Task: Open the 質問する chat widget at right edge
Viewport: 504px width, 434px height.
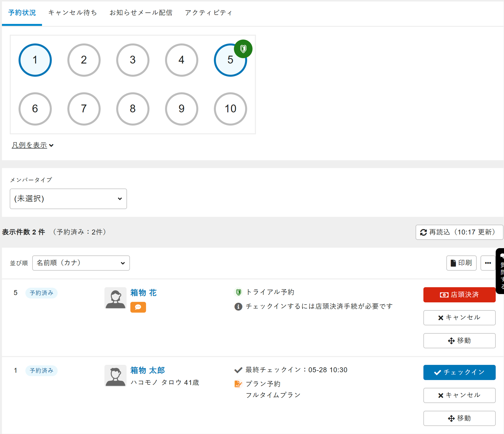Action: (500, 271)
